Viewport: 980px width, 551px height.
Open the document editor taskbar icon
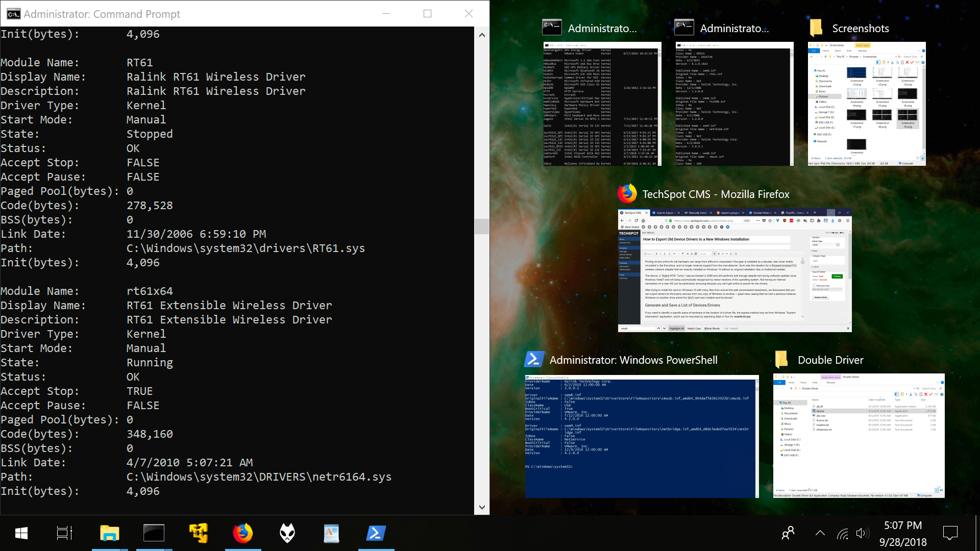point(331,533)
